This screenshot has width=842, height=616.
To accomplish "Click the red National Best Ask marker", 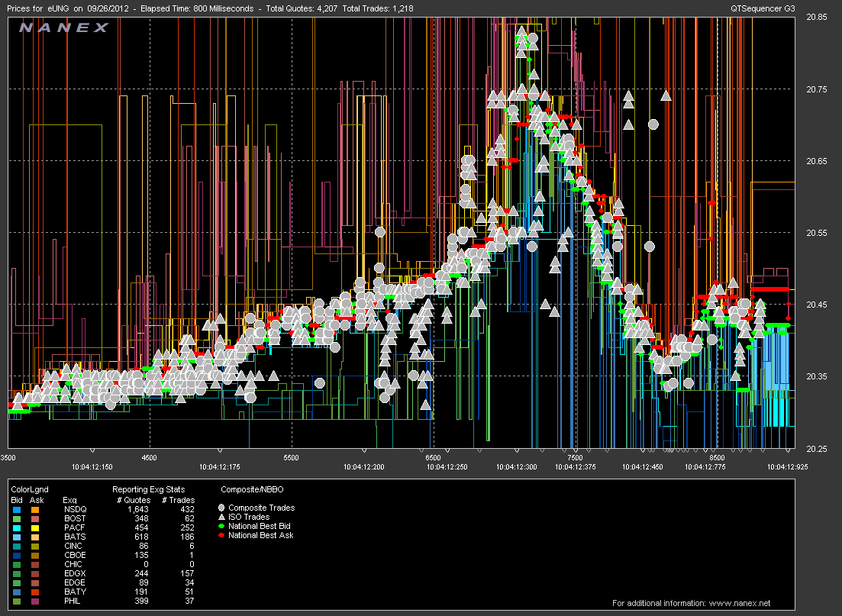I will coord(221,535).
